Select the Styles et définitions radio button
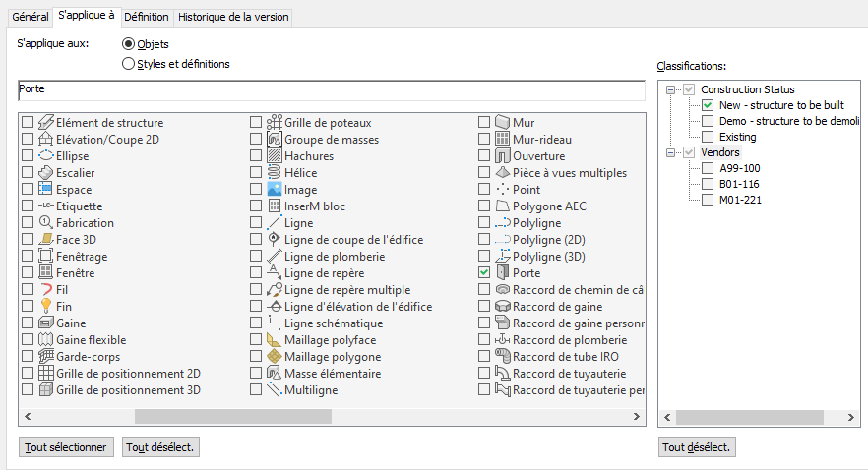Viewport: 868px width, 470px height. 128,64
